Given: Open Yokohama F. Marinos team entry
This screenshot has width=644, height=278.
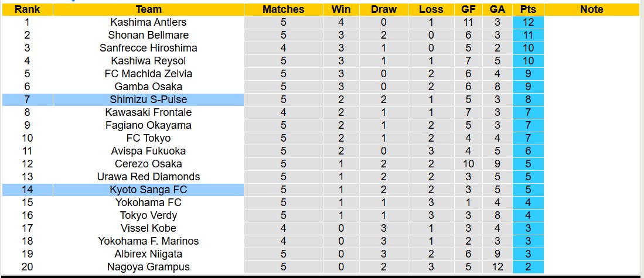Looking at the screenshot, I should click(148, 241).
